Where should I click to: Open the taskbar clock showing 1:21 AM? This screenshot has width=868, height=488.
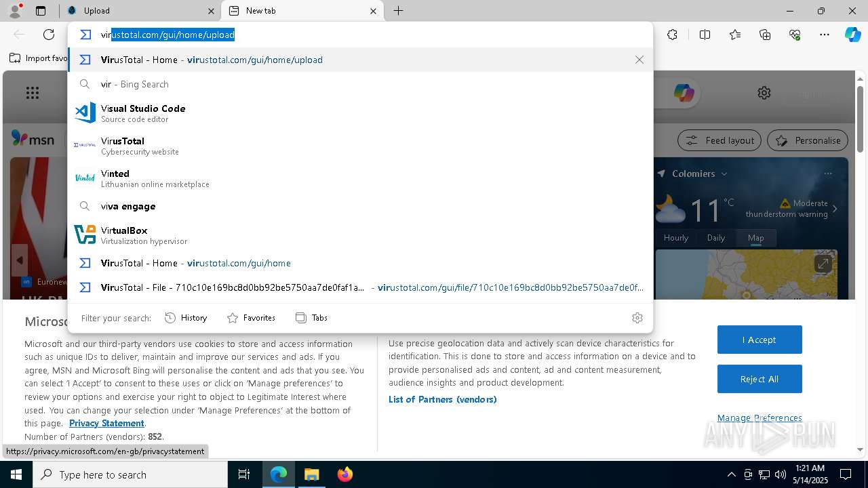(x=810, y=474)
